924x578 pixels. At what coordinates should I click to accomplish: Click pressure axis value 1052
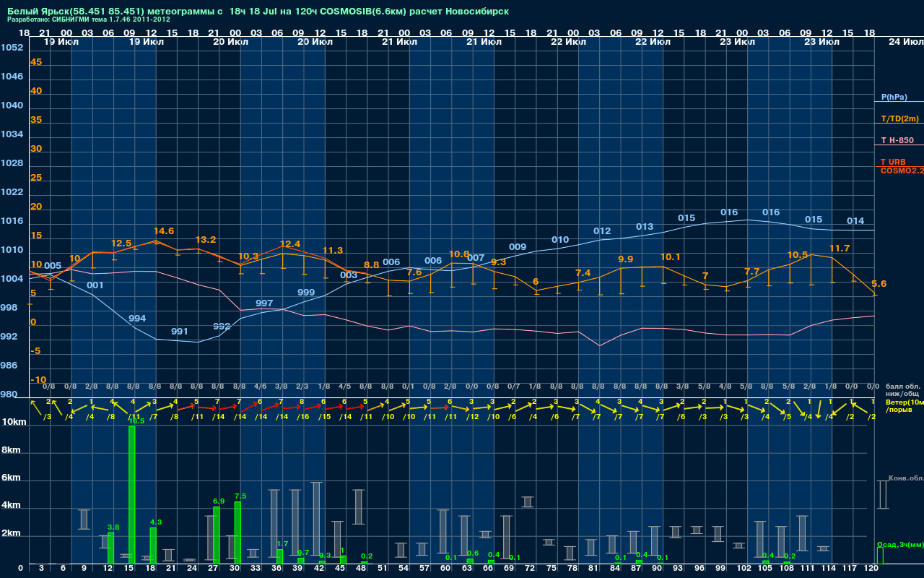tap(12, 48)
